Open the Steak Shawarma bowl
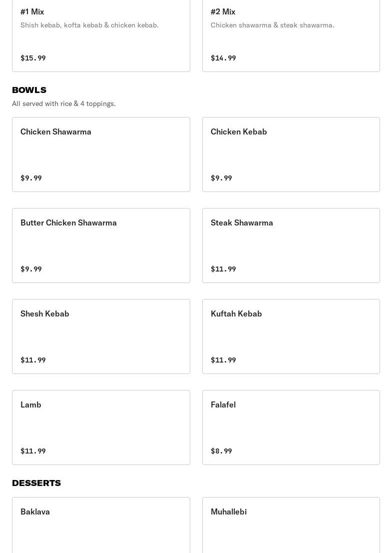The height and width of the screenshot is (553, 392). click(x=291, y=245)
